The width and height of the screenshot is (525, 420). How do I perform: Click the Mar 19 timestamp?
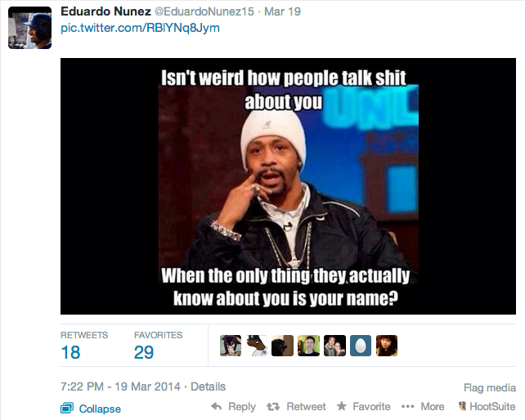(x=282, y=11)
